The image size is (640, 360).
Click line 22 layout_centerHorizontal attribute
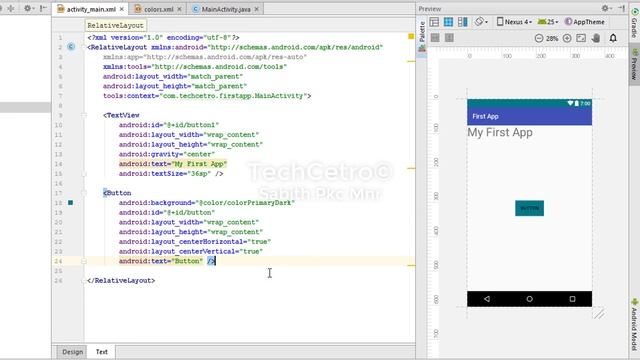click(x=195, y=242)
